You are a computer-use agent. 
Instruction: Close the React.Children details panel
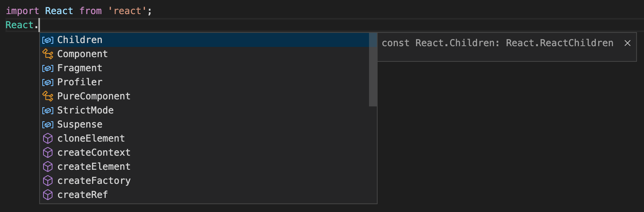tap(628, 43)
